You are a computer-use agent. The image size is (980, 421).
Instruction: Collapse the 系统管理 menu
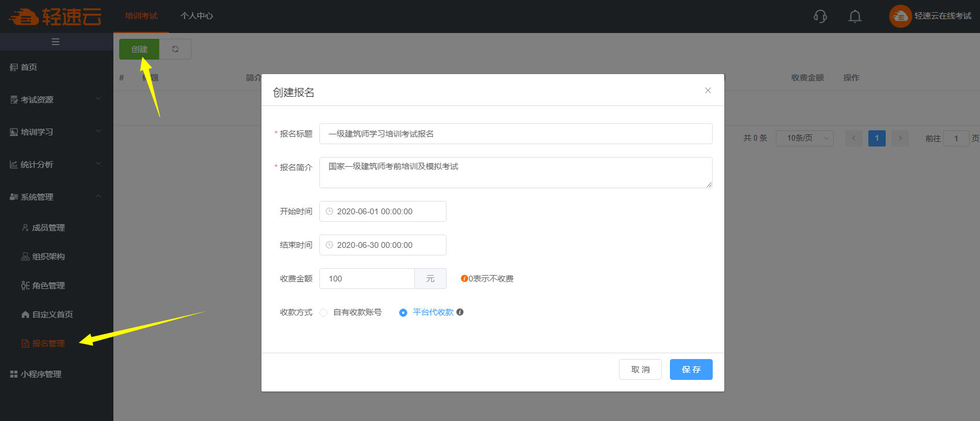57,197
